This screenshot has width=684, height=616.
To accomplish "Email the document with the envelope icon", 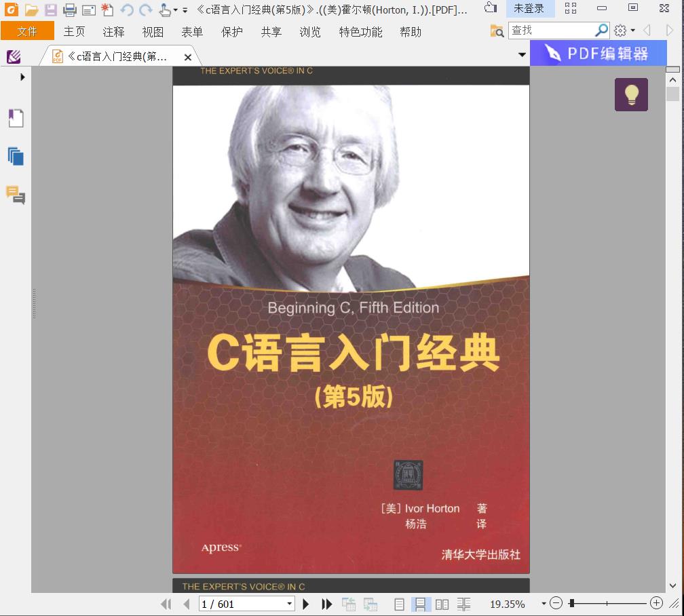I will click(x=88, y=10).
